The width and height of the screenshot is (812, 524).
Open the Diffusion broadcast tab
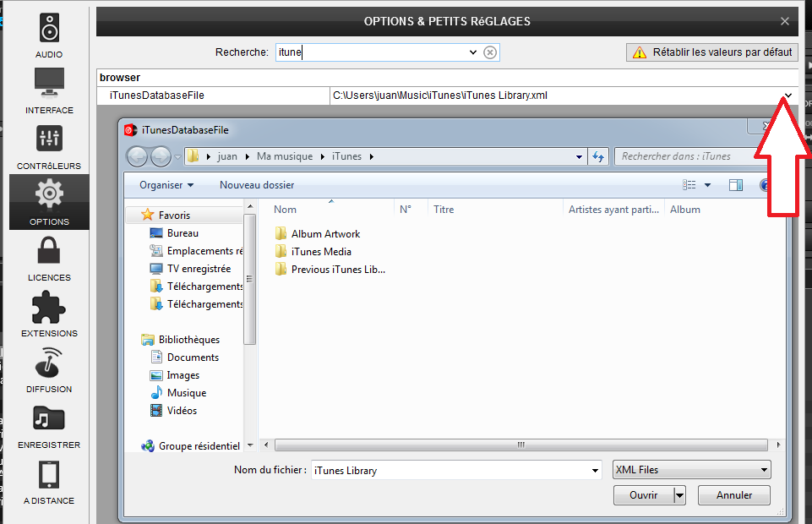click(x=49, y=369)
